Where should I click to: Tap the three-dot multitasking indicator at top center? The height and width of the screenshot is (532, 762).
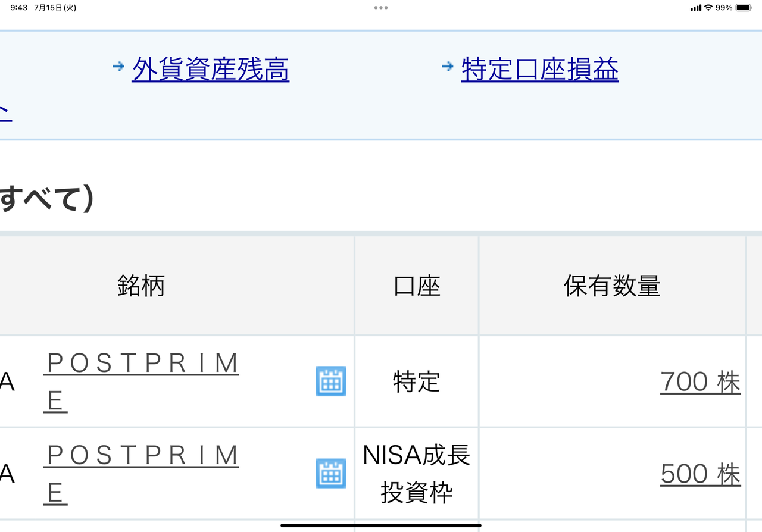[x=381, y=8]
